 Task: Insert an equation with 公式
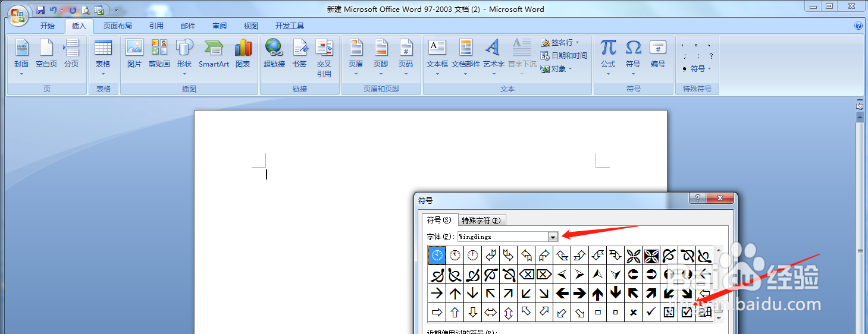tap(608, 58)
